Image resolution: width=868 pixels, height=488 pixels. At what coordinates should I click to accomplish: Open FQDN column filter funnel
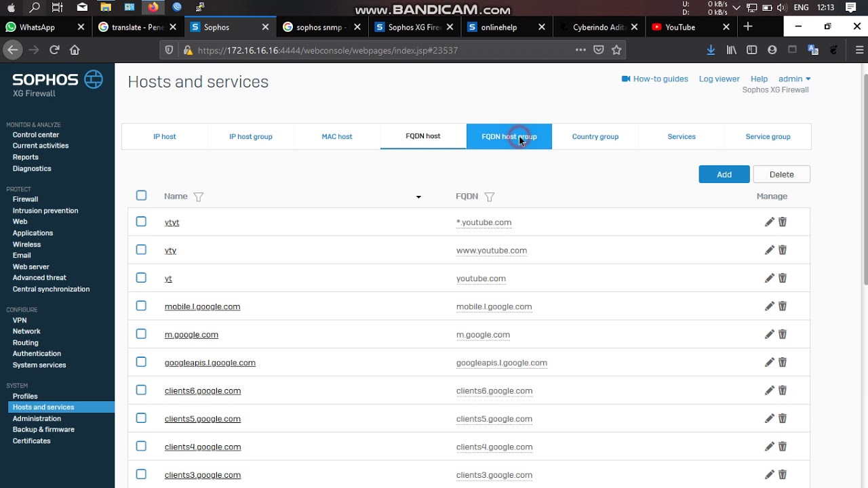[490, 197]
